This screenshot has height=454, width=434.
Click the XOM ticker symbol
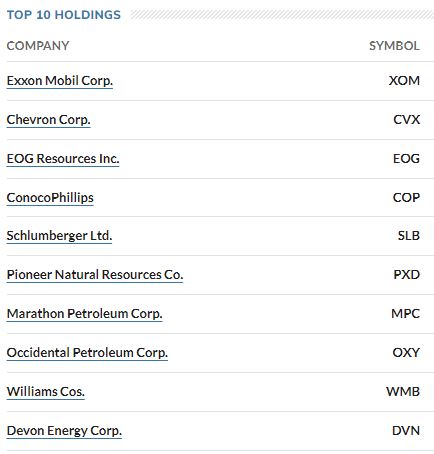coord(404,81)
